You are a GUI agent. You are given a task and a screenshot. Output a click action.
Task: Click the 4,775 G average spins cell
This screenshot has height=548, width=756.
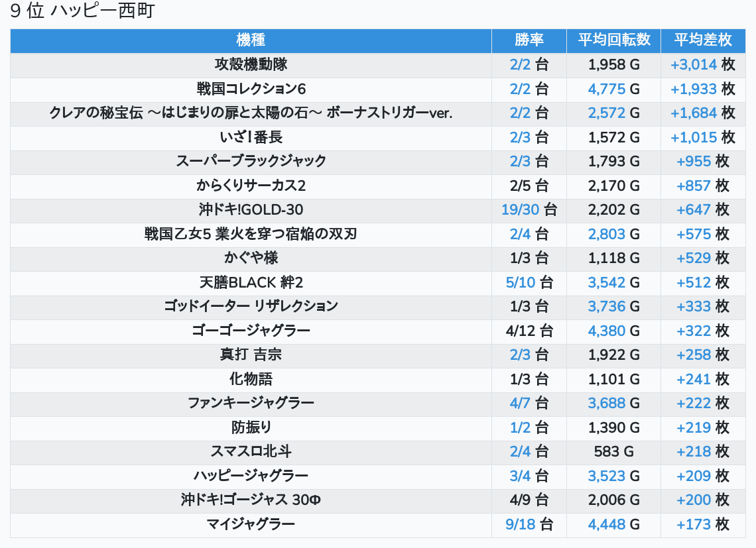(614, 89)
